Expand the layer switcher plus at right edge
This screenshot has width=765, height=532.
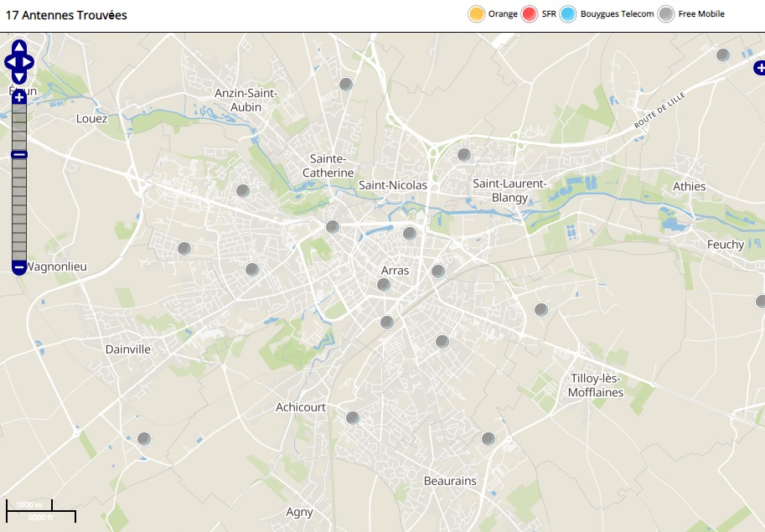click(x=759, y=67)
